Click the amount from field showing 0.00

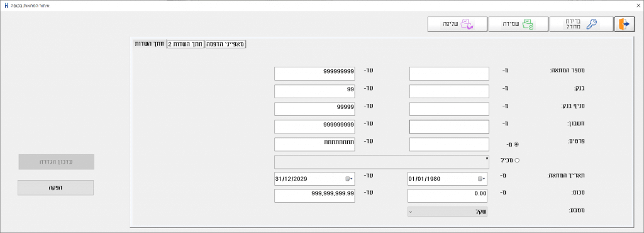coord(448,196)
